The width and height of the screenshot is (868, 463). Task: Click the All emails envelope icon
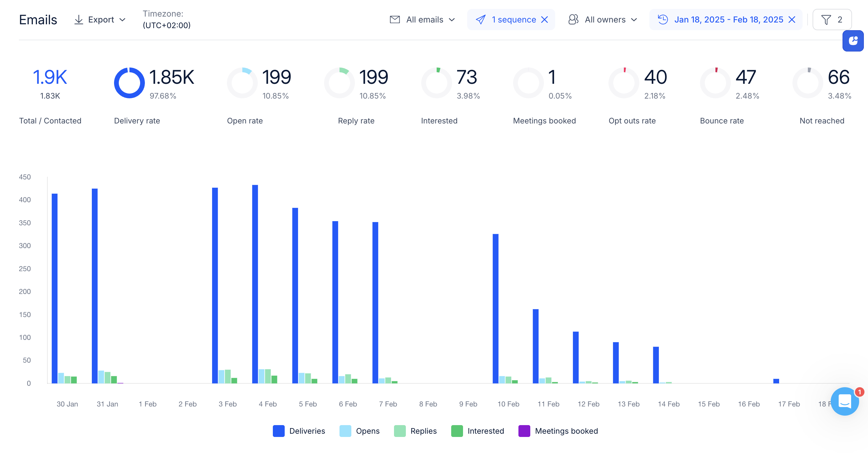pos(395,20)
